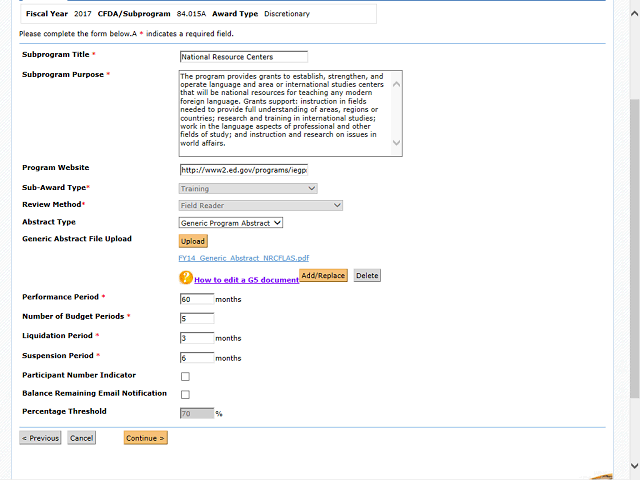Go back with the Previous button
The height and width of the screenshot is (480, 640).
40,438
